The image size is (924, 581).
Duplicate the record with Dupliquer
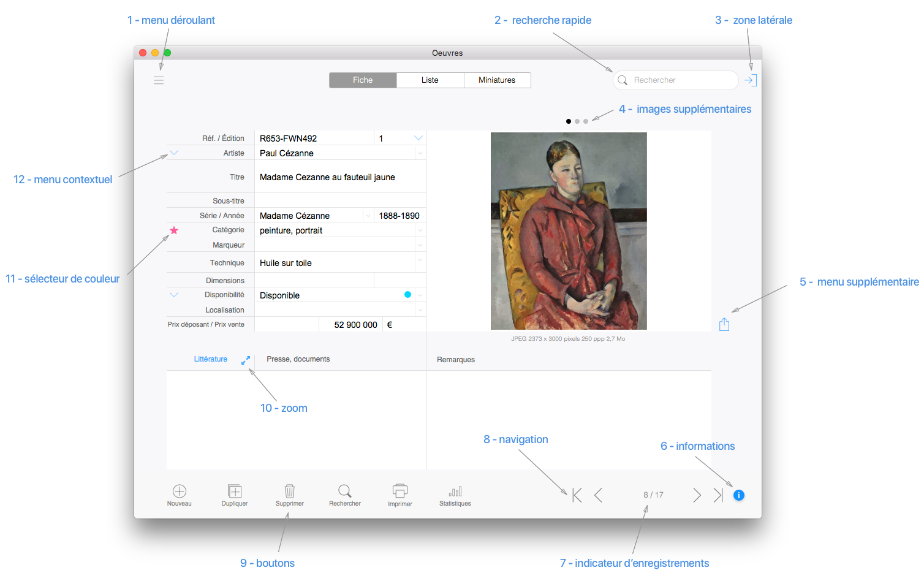tap(235, 492)
